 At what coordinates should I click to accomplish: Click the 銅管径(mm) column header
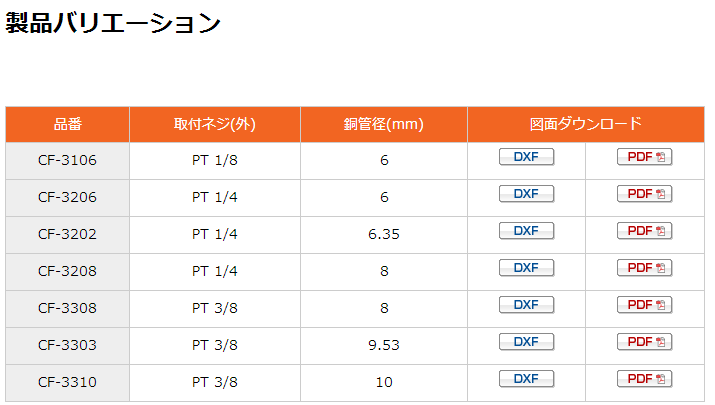pos(384,124)
